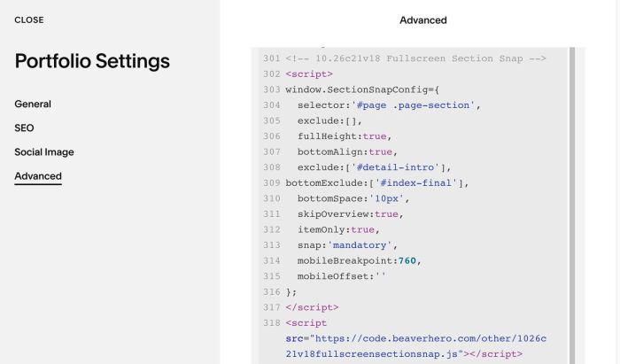Viewport: 620px width, 364px height.
Task: Click the code editor vertical scrollbar
Action: tap(572, 205)
